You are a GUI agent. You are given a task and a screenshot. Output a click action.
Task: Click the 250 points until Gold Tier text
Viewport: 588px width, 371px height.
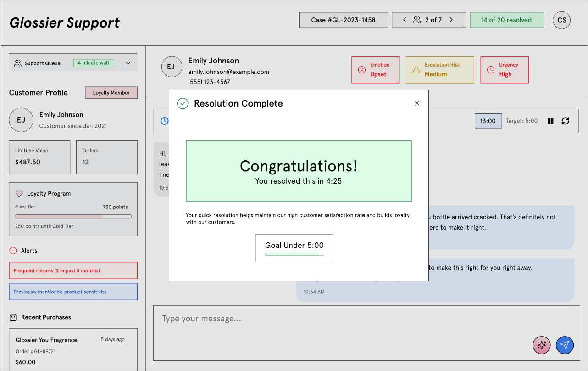(44, 226)
